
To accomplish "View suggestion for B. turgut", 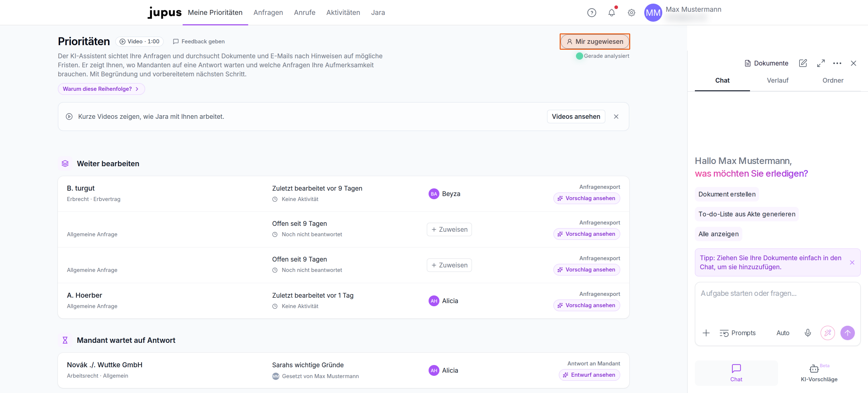I will (587, 198).
